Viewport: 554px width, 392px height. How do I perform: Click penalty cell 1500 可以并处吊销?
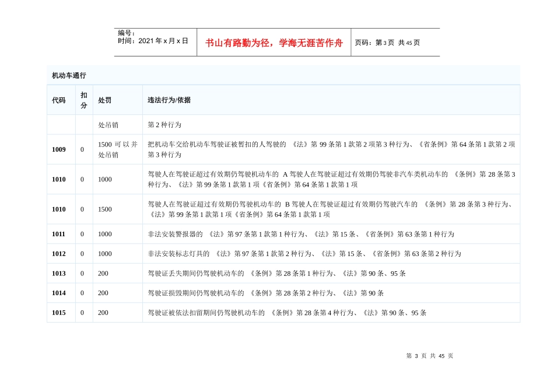point(118,149)
